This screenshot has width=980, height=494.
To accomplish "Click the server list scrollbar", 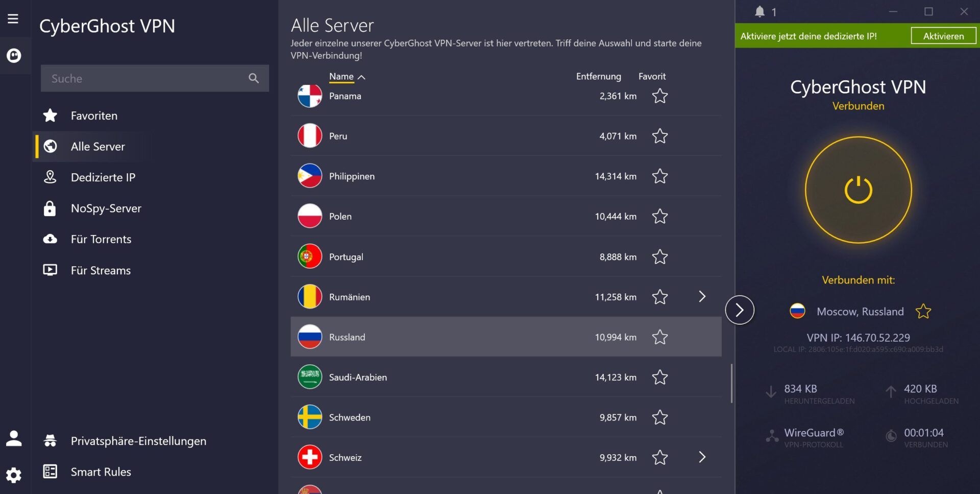I will coord(731,383).
